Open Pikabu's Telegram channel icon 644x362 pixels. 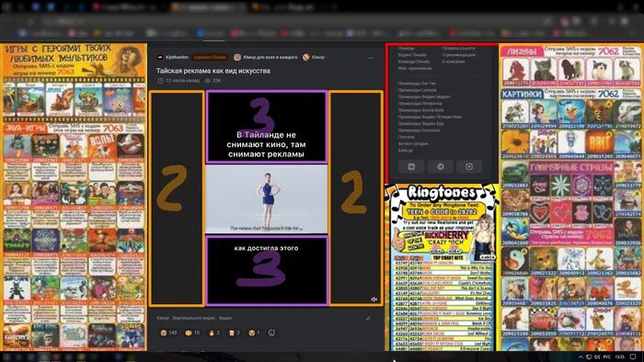pos(441,166)
